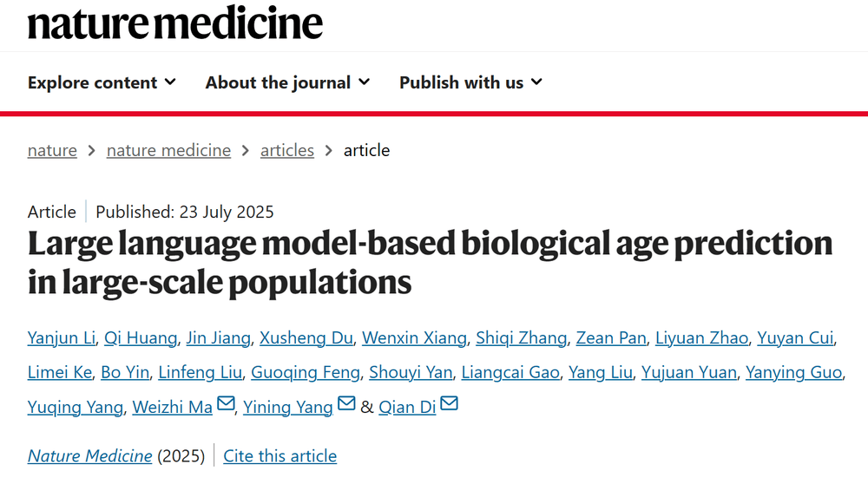Screen dimensions: 868x484
Task: Expand the Publish with us menu
Action: (x=470, y=82)
